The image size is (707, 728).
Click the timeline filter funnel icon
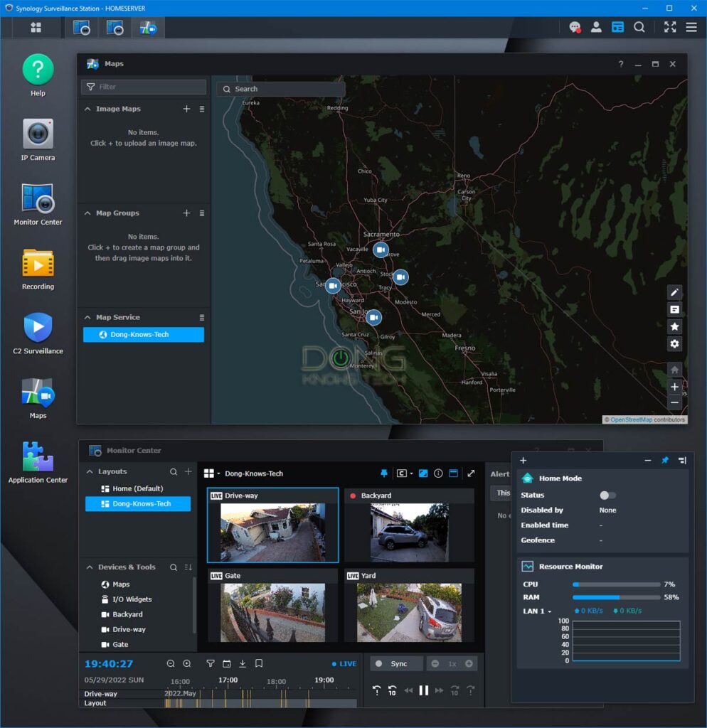click(x=211, y=663)
